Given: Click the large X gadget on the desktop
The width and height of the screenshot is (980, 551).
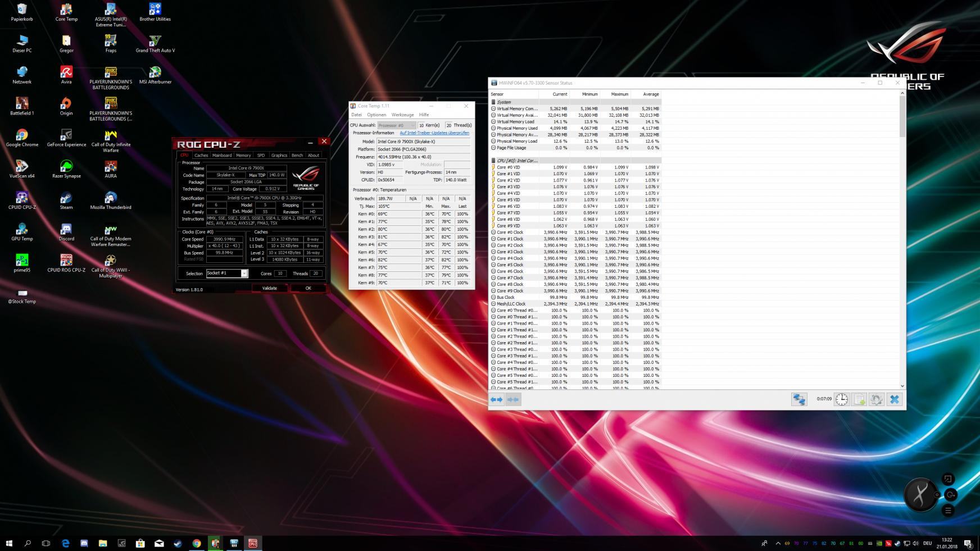Looking at the screenshot, I should point(920,495).
